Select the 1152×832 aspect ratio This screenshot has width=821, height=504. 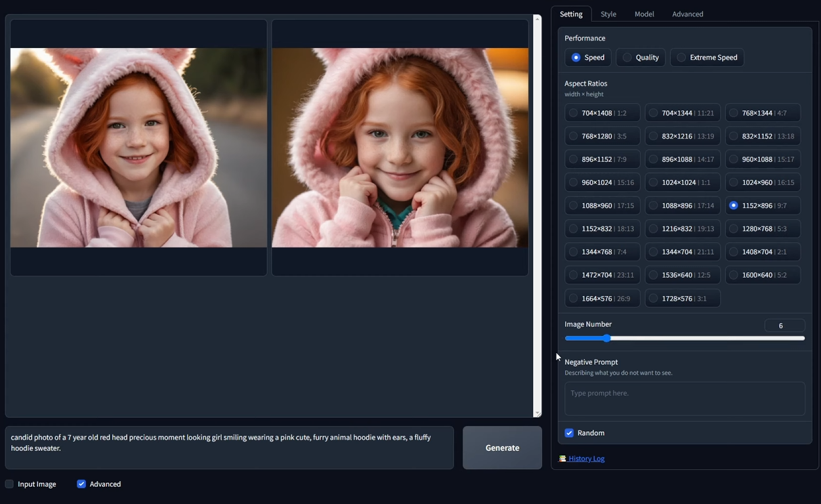(602, 228)
